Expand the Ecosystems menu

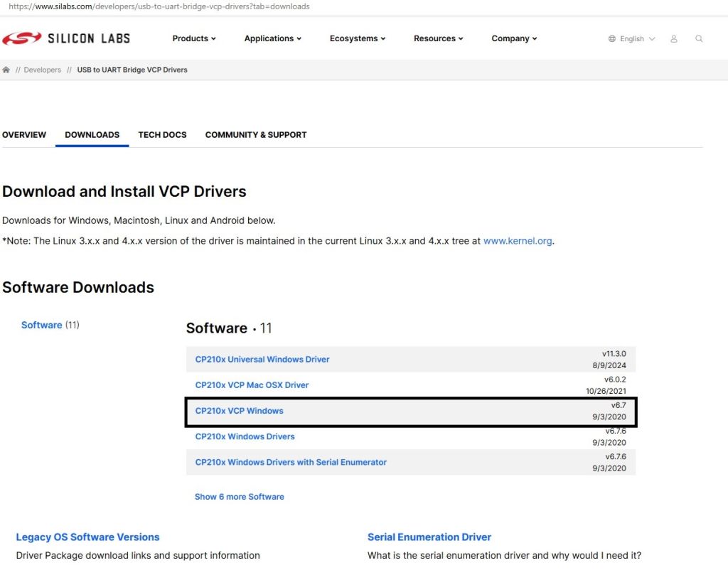(x=358, y=38)
